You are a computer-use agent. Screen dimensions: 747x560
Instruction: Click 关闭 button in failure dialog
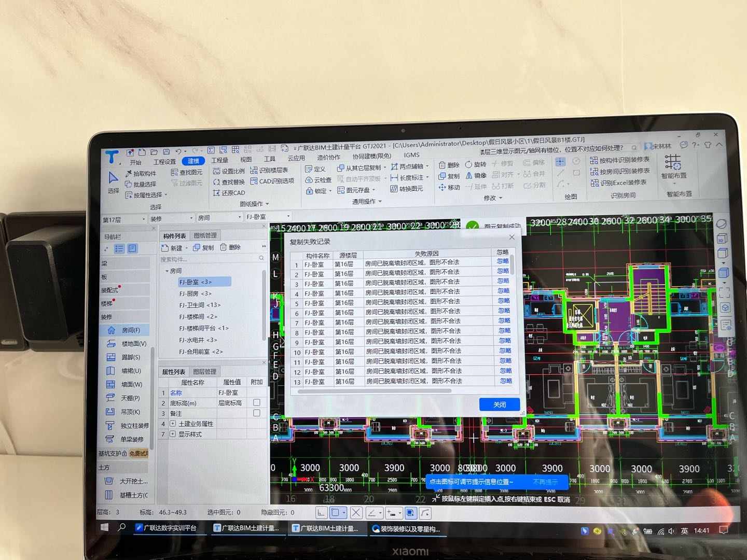pyautogui.click(x=500, y=404)
